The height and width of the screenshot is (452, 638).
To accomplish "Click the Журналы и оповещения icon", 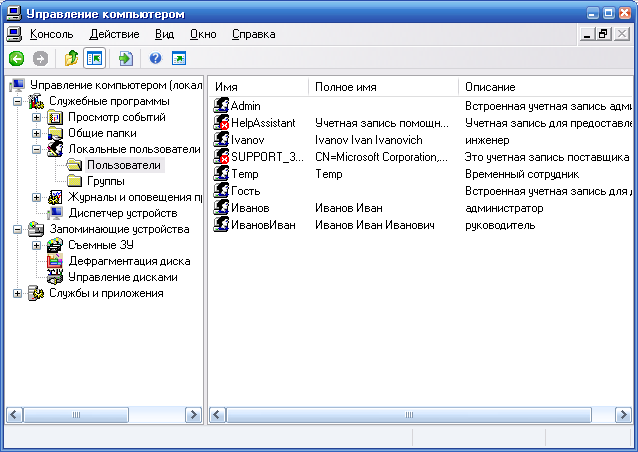I will (x=55, y=197).
